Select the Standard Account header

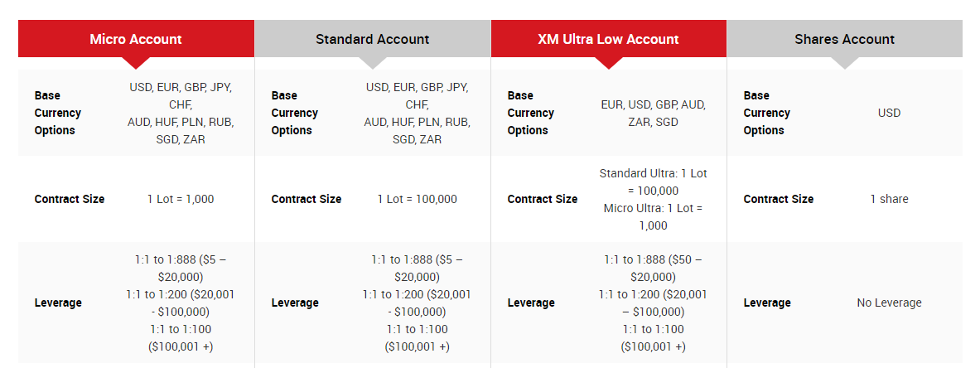pyautogui.click(x=373, y=39)
